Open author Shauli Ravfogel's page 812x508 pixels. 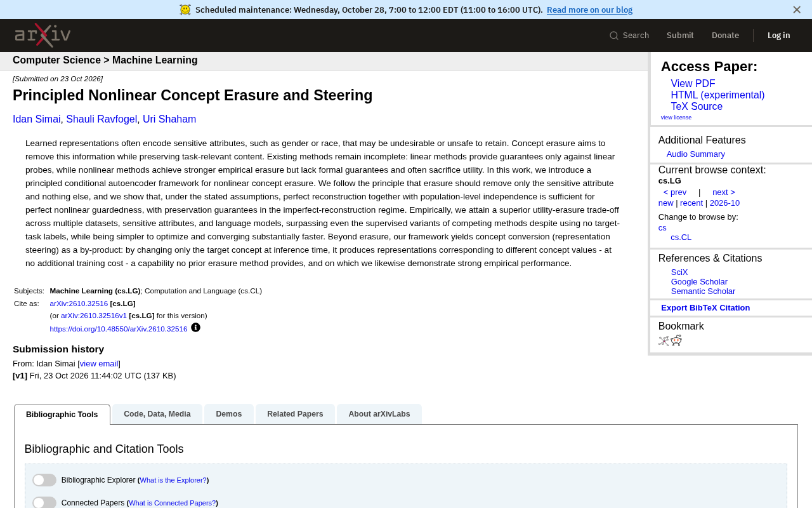click(101, 119)
